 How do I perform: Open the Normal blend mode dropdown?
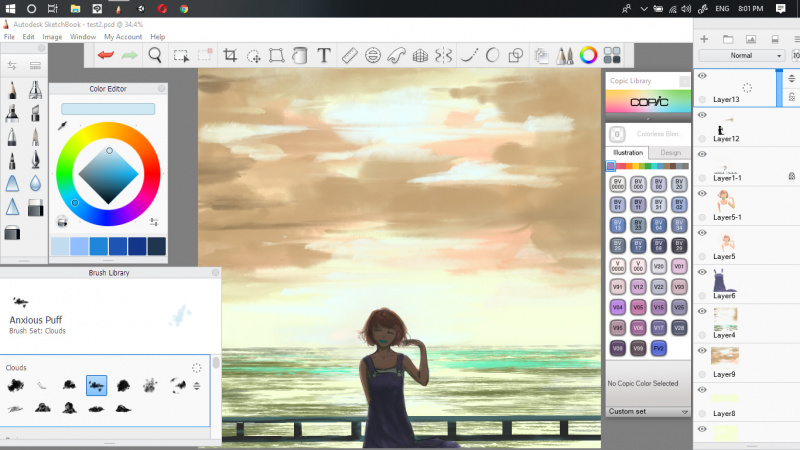coord(741,56)
